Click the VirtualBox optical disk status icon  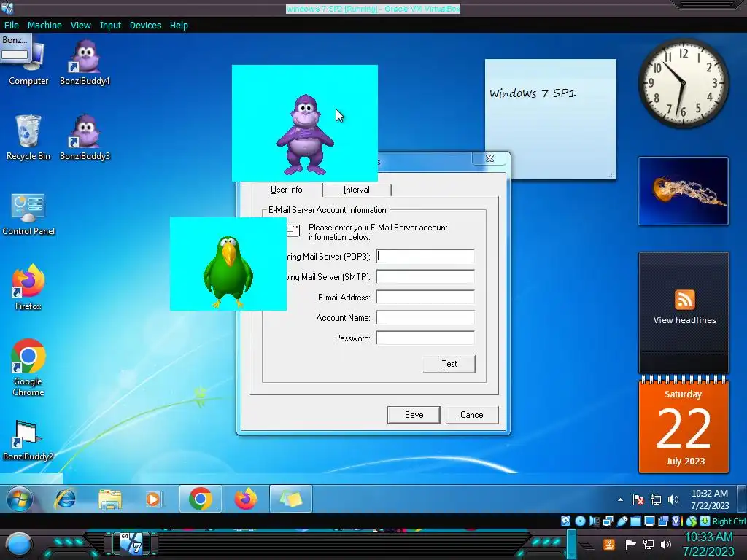580,521
